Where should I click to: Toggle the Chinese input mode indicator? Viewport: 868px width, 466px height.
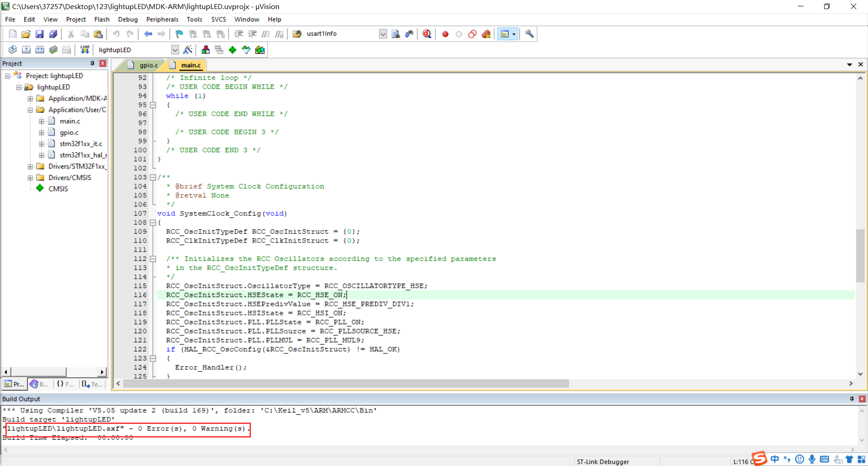pyautogui.click(x=775, y=459)
